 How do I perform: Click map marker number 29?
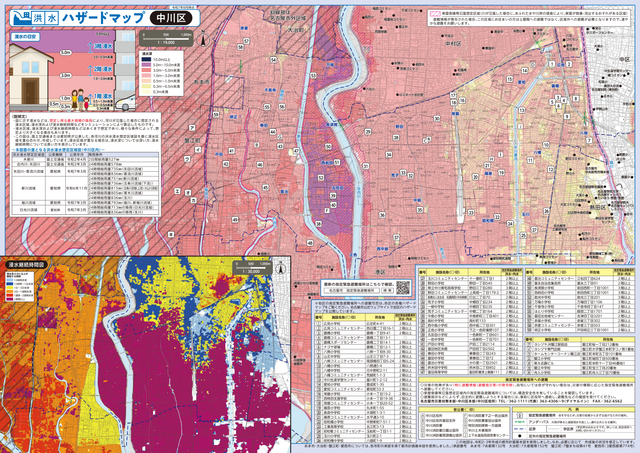click(368, 131)
